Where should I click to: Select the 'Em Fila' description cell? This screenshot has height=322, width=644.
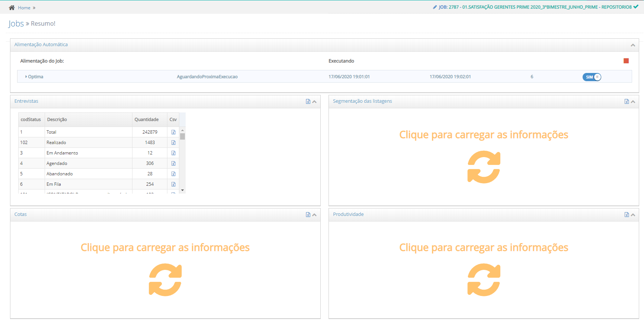click(x=89, y=184)
